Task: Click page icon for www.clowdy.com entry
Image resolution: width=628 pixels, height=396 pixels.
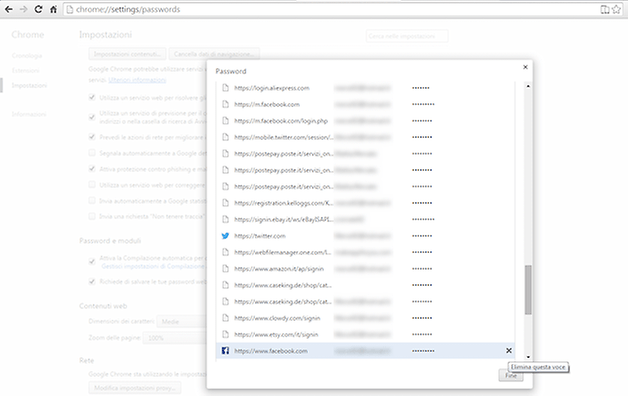Action: click(225, 318)
